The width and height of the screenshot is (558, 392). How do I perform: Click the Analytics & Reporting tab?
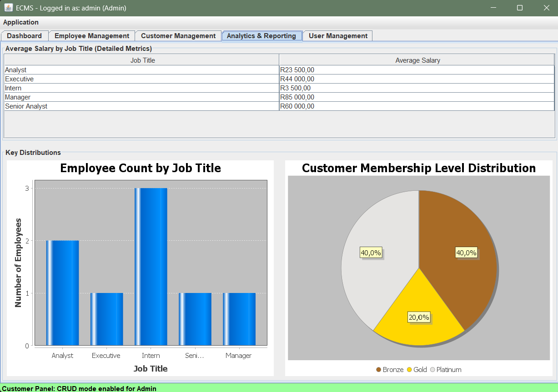click(261, 35)
